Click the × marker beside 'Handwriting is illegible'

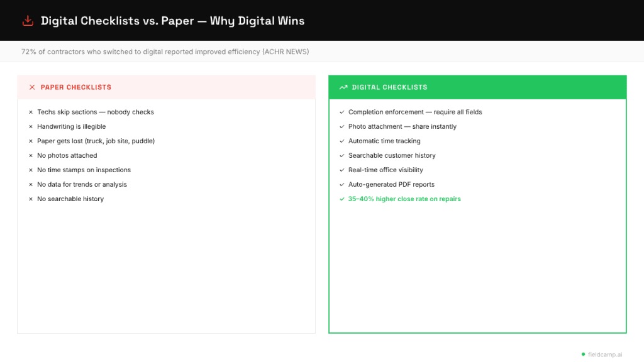coord(30,126)
